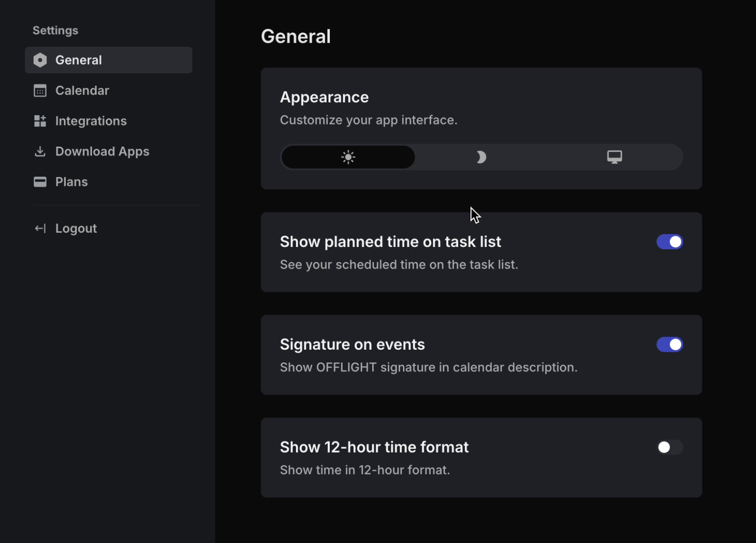Image resolution: width=756 pixels, height=543 pixels.
Task: Disable Show planned time on task list
Action: 669,242
